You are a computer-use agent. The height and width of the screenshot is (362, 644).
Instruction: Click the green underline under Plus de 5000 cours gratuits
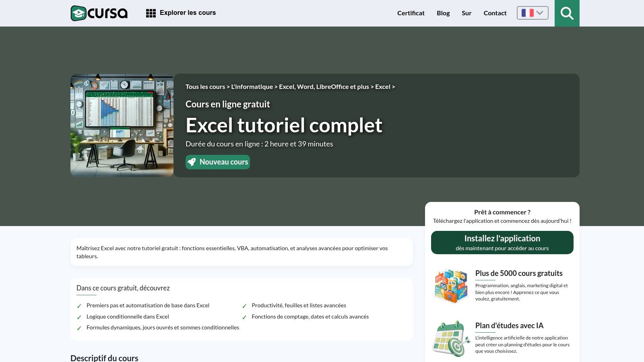coord(485,280)
